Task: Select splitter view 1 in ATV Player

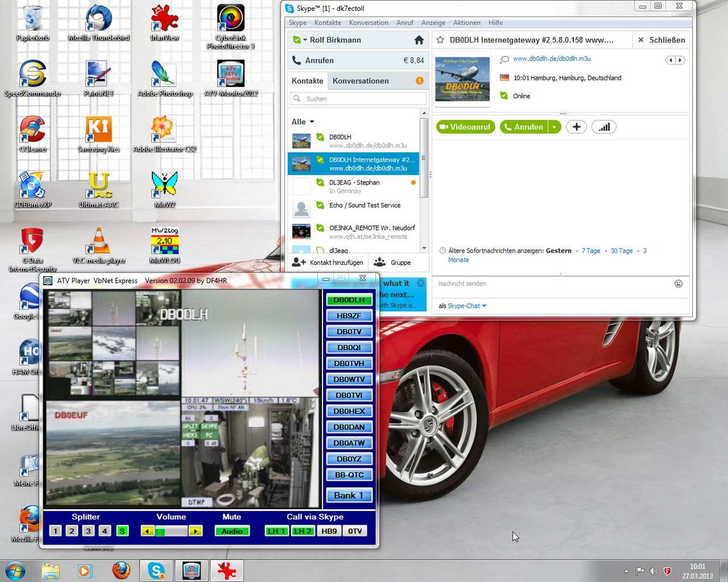Action: point(56,531)
